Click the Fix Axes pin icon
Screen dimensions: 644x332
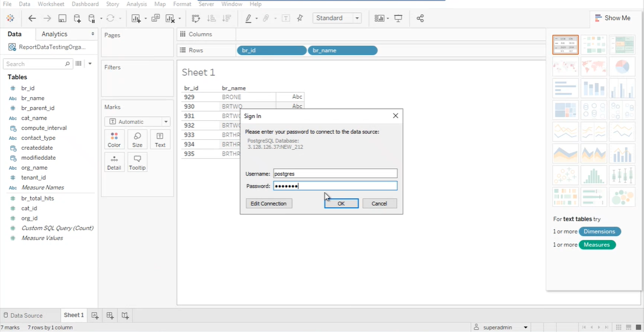pos(300,18)
